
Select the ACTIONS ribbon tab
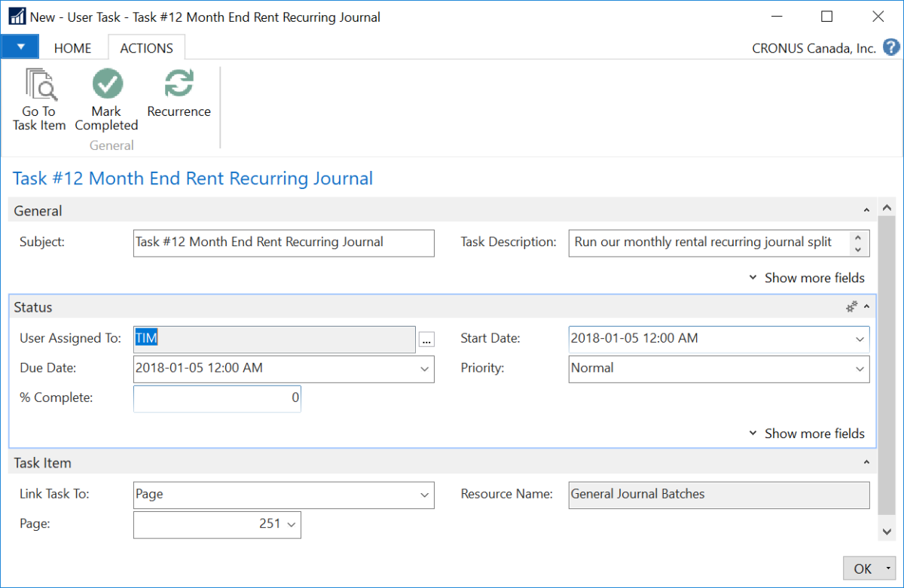click(147, 48)
